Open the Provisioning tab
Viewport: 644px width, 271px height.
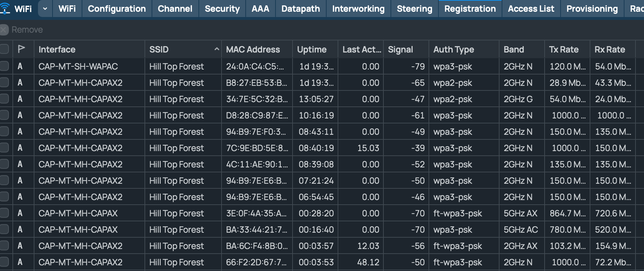click(592, 9)
